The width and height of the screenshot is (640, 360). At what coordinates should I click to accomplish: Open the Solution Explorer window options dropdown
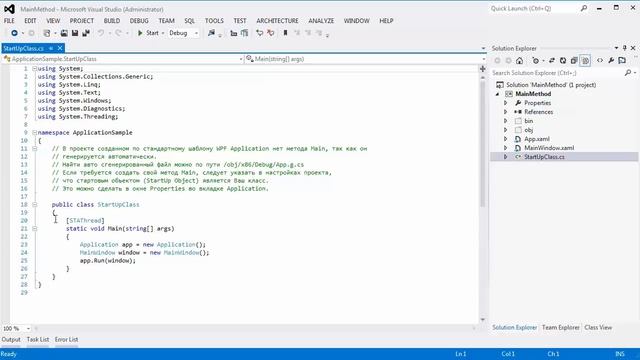(616, 48)
